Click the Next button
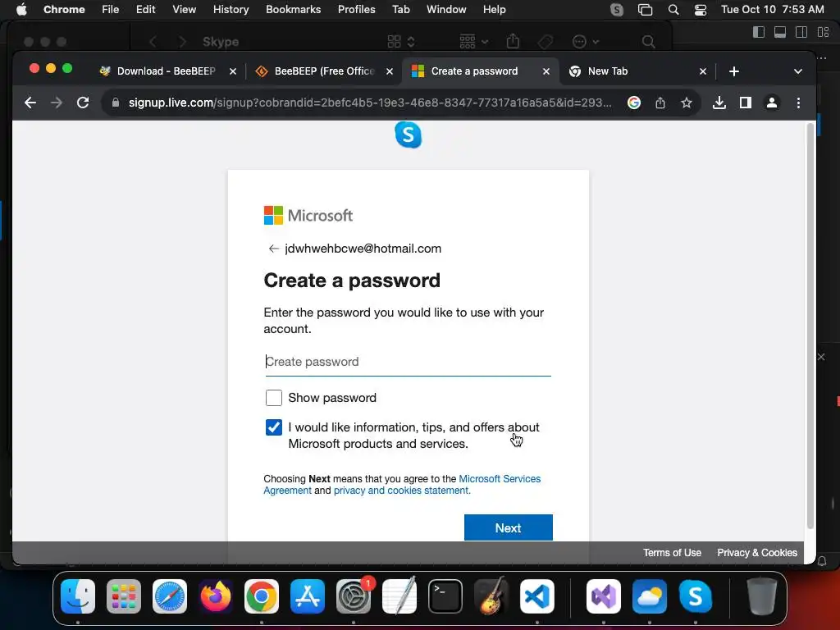This screenshot has width=840, height=630. (x=509, y=527)
